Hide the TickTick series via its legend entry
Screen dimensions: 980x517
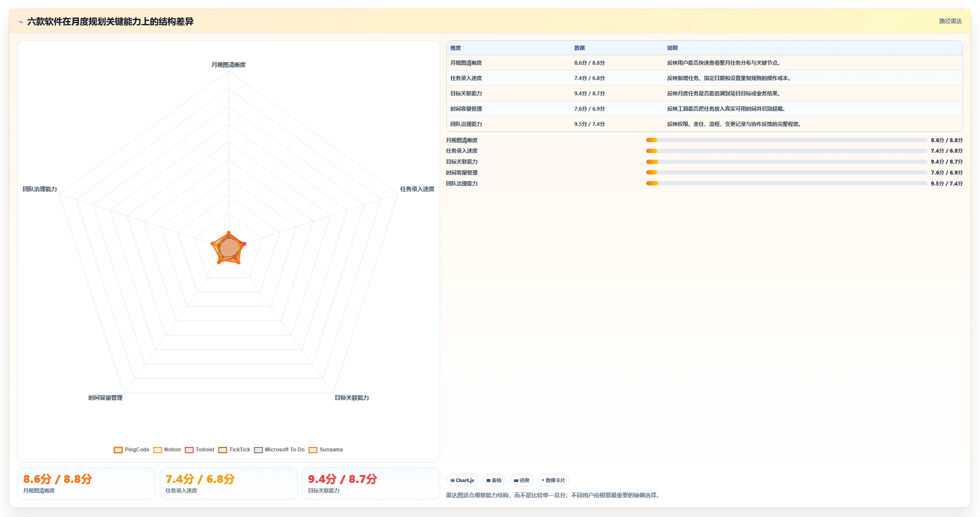pos(234,450)
